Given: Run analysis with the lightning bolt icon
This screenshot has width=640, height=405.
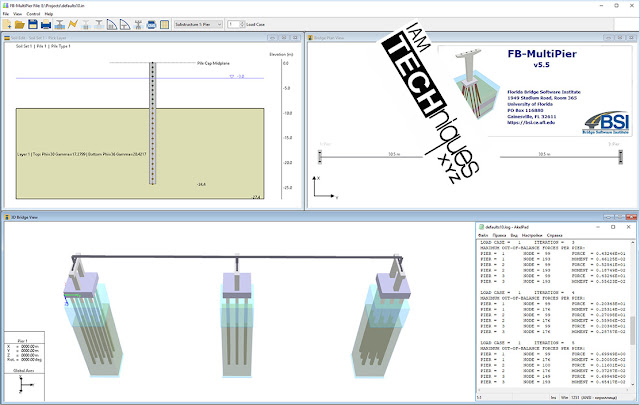Looking at the screenshot, I should coord(73,24).
